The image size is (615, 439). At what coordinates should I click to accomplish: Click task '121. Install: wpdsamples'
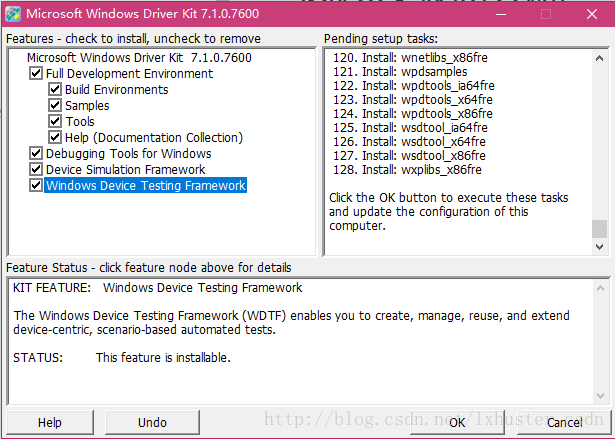point(400,72)
